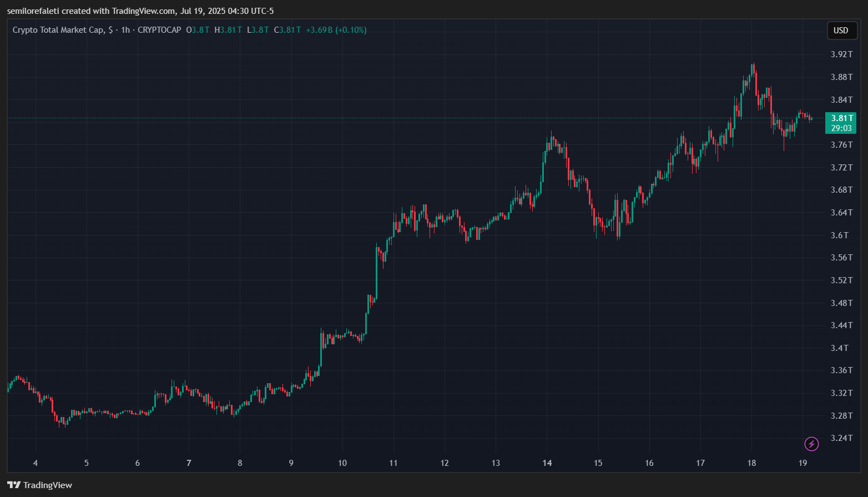Viewport: 868px width, 497px height.
Task: Click date label 4 on time axis
Action: (x=36, y=463)
